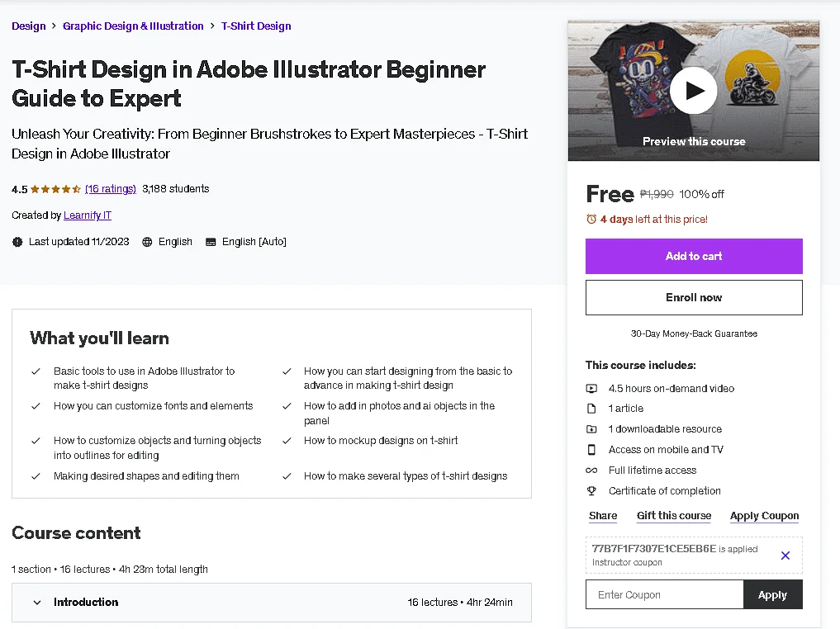Open Graphic Design & Illustration breadcrumb
The width and height of the screenshot is (840, 629).
(x=133, y=26)
